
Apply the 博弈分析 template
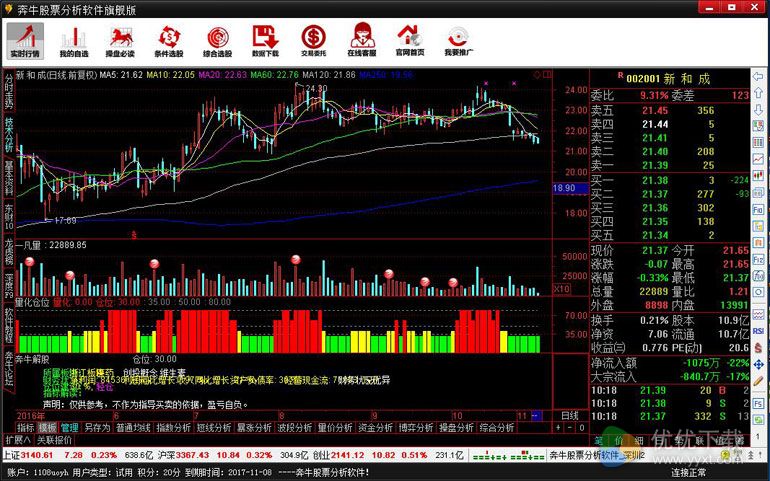(x=416, y=427)
